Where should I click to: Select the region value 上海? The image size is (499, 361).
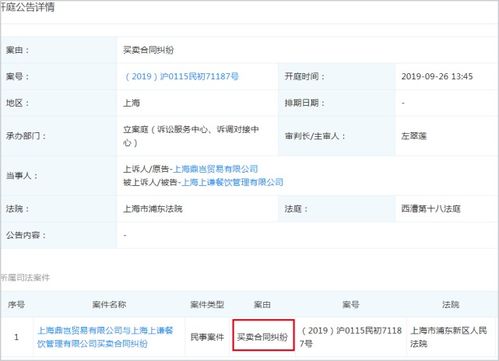tap(132, 103)
